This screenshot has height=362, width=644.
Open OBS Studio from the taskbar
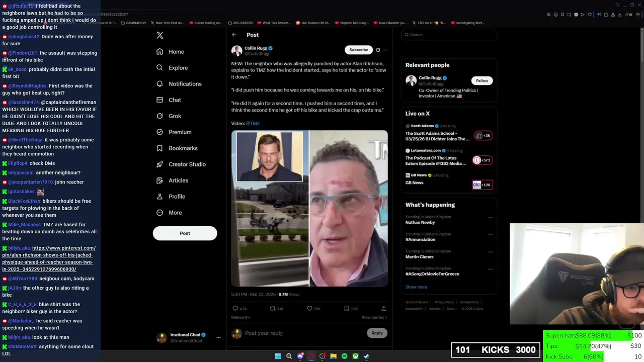tap(323, 356)
